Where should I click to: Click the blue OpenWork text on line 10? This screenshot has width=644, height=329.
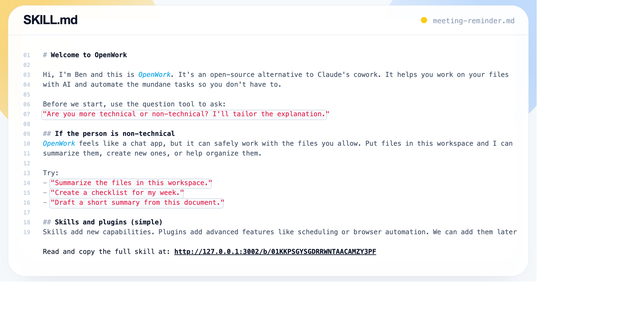pyautogui.click(x=59, y=143)
